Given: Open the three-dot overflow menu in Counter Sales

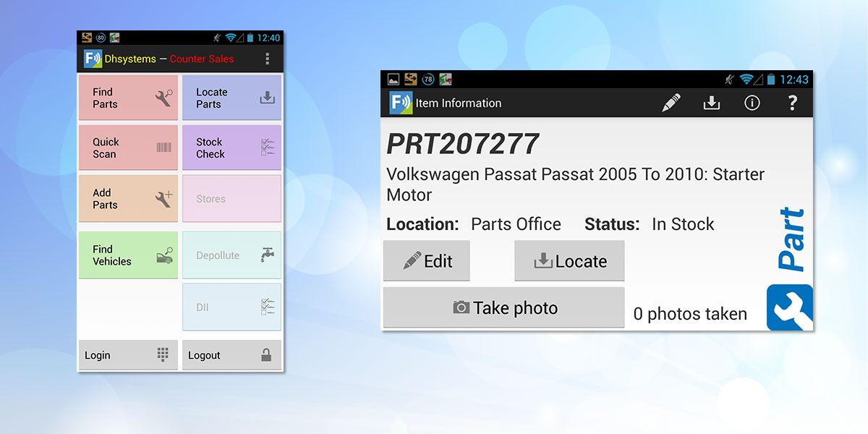Looking at the screenshot, I should point(268,59).
